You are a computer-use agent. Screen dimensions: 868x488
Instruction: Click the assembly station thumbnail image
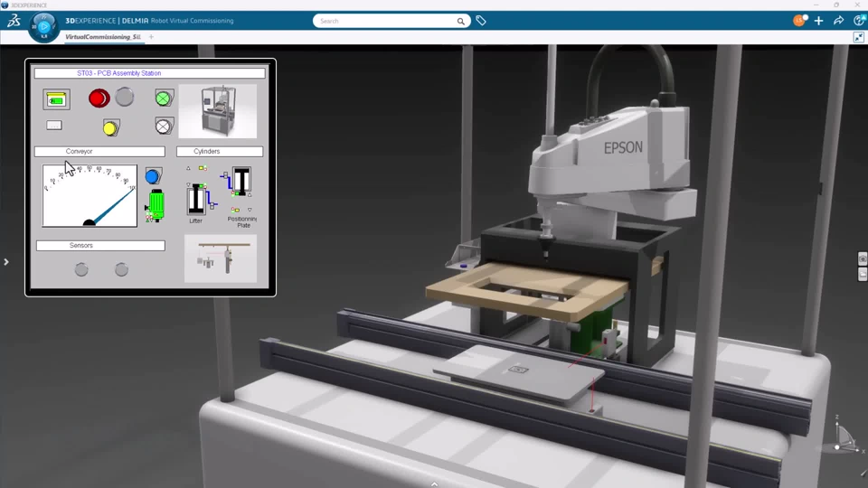click(218, 111)
